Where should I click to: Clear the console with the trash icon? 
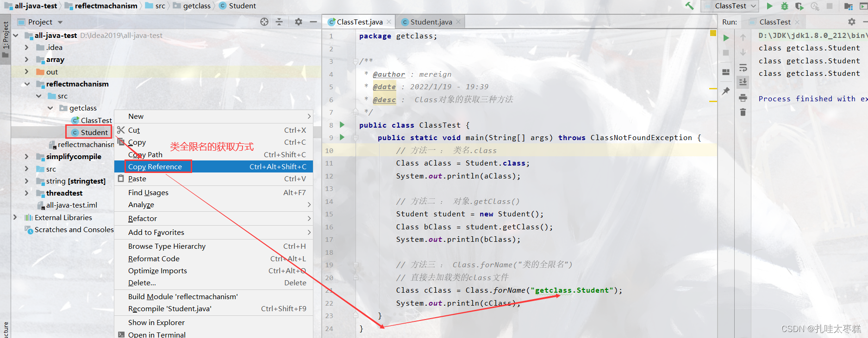(x=743, y=112)
